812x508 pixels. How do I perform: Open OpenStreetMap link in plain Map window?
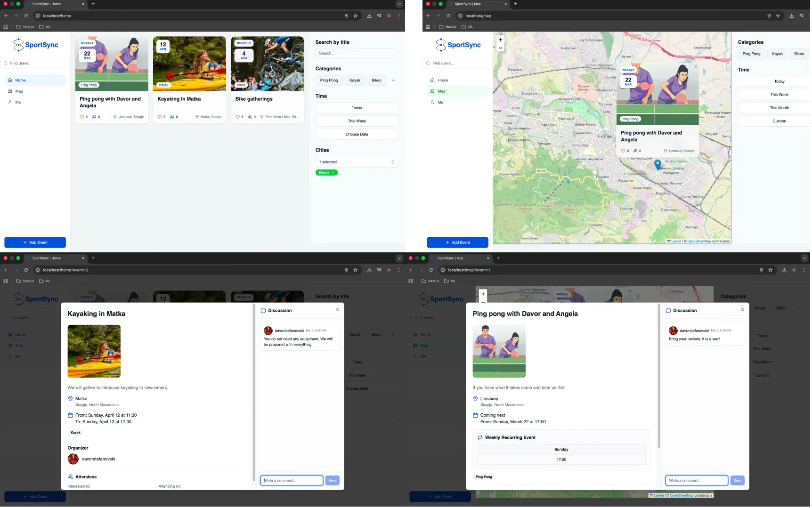[700, 242]
